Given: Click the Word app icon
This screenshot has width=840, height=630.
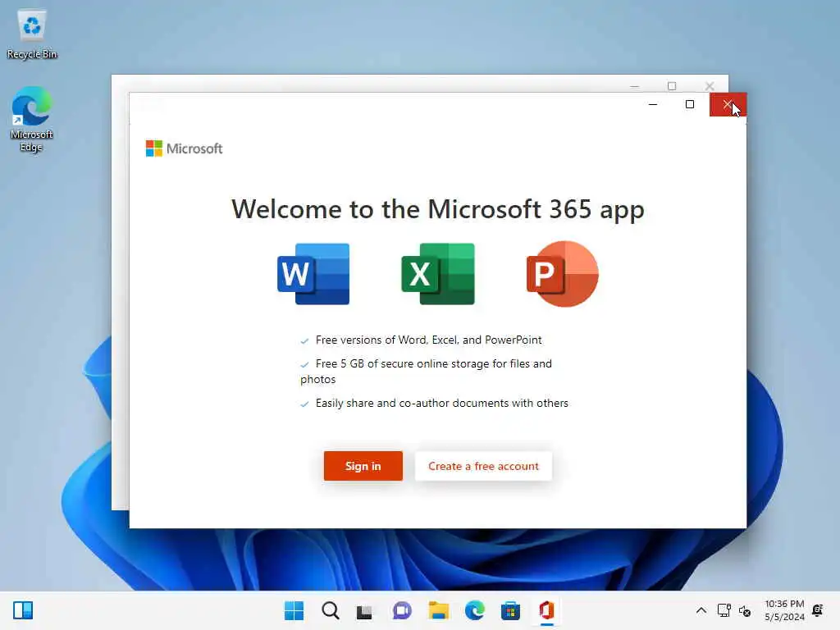Looking at the screenshot, I should (313, 274).
